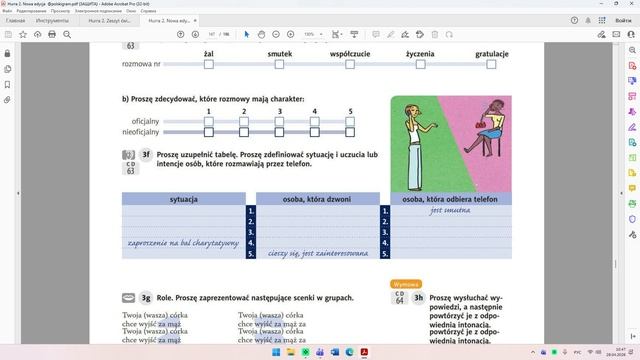Check the życzenia box in rozmowa nr row

click(x=420, y=64)
